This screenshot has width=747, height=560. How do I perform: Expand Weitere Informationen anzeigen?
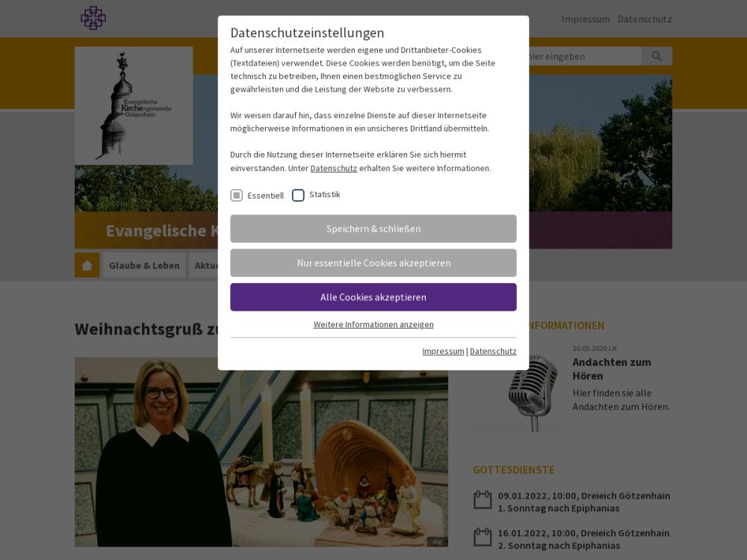(373, 324)
